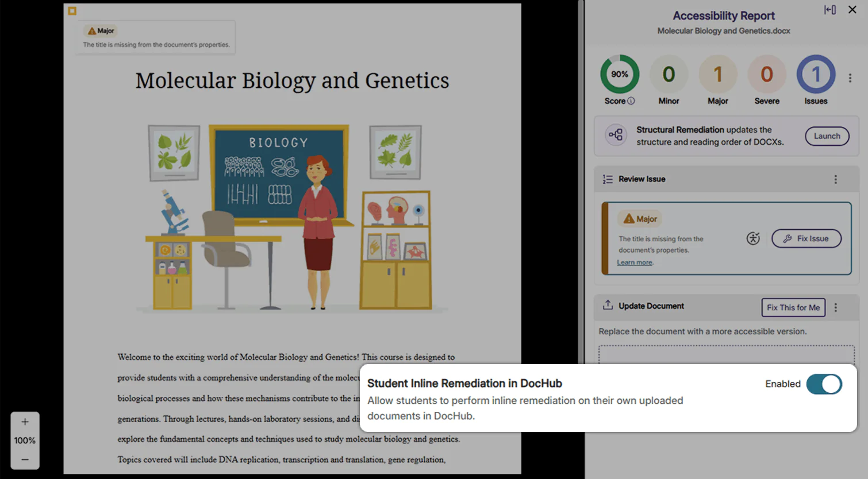Zoom in using the plus icon
Viewport: 868px width, 479px height.
(25, 421)
